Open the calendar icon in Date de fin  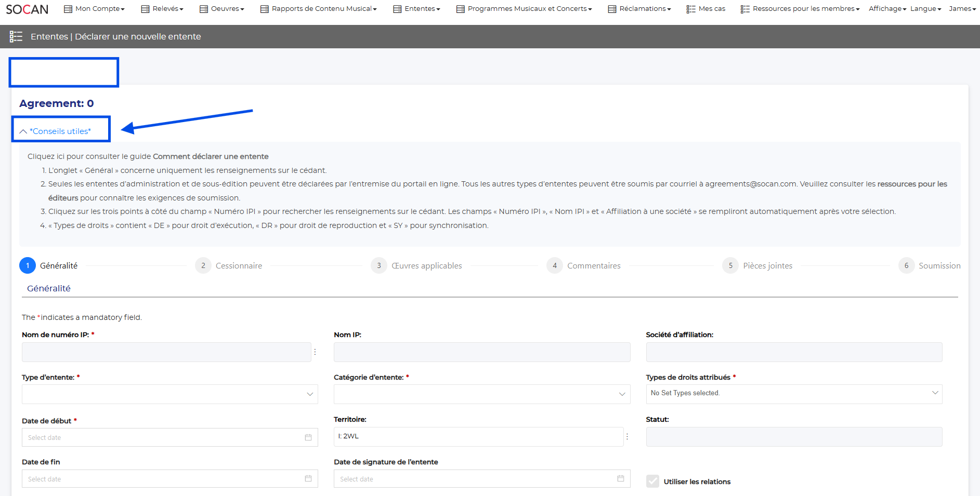[308, 478]
